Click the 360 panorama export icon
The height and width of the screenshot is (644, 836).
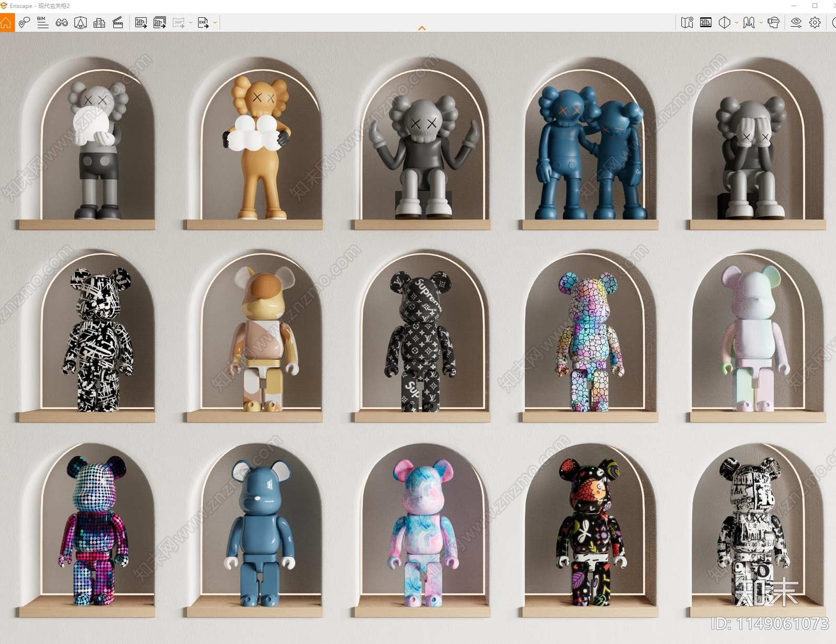(179, 22)
